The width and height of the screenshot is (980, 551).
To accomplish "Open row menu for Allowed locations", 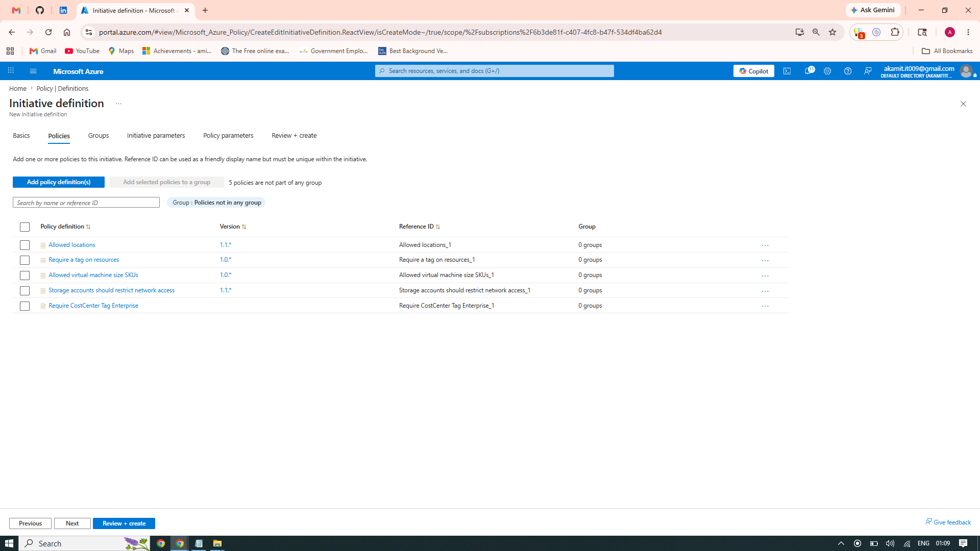I will point(765,245).
